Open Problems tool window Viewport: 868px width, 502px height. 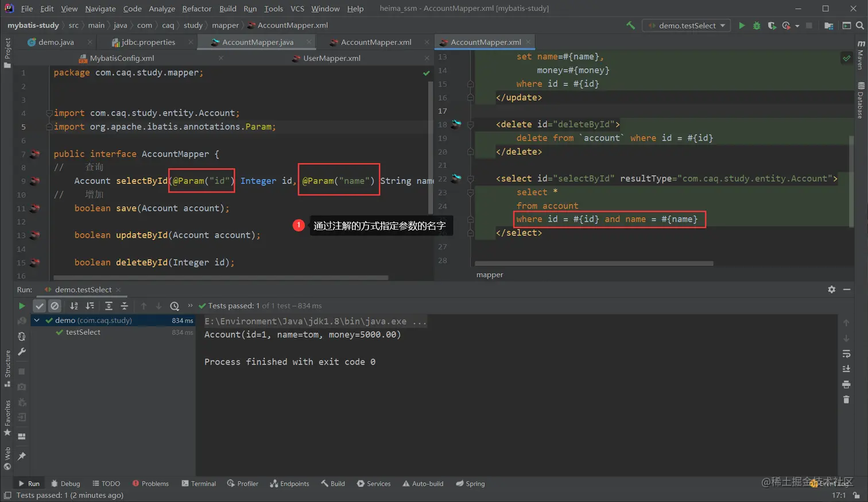[x=150, y=484]
